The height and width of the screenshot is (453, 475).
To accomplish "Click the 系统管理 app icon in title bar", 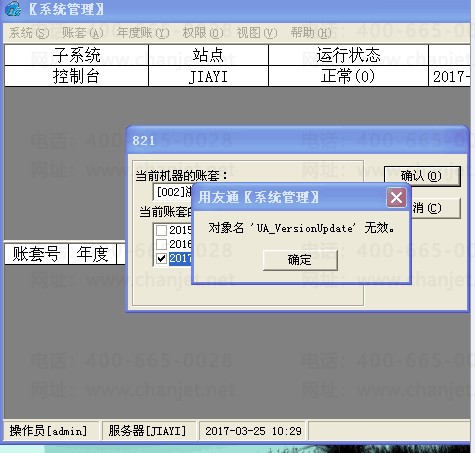I will pos(13,9).
